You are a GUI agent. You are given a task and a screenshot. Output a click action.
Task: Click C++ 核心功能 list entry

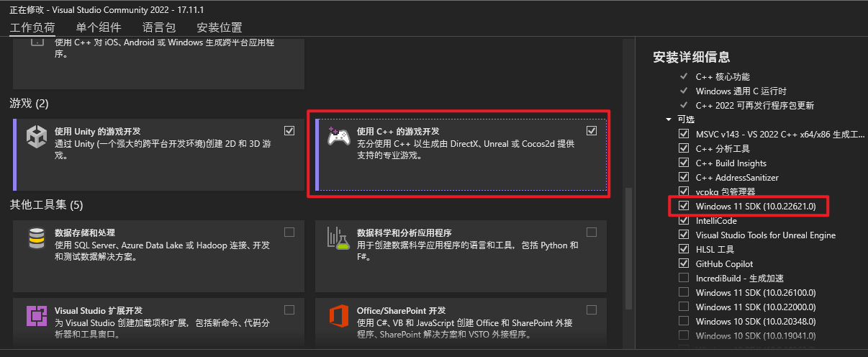[x=723, y=77]
